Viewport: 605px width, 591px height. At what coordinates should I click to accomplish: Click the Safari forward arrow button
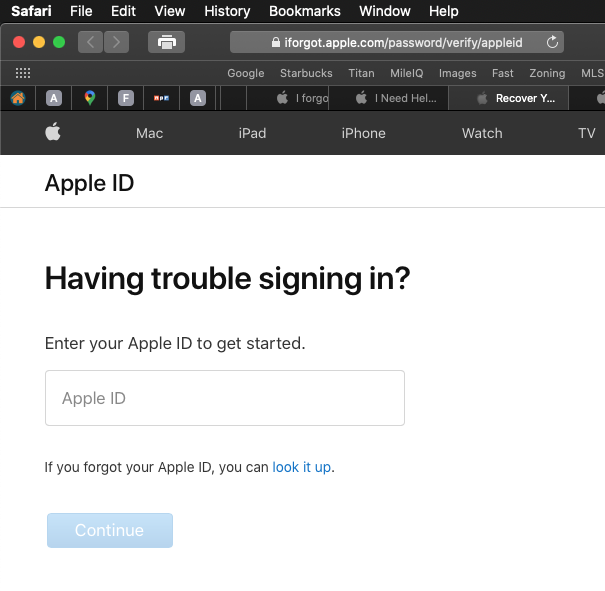pos(116,42)
